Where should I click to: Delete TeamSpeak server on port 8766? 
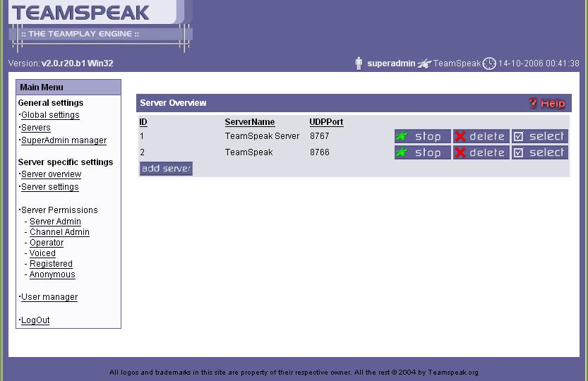pos(481,152)
